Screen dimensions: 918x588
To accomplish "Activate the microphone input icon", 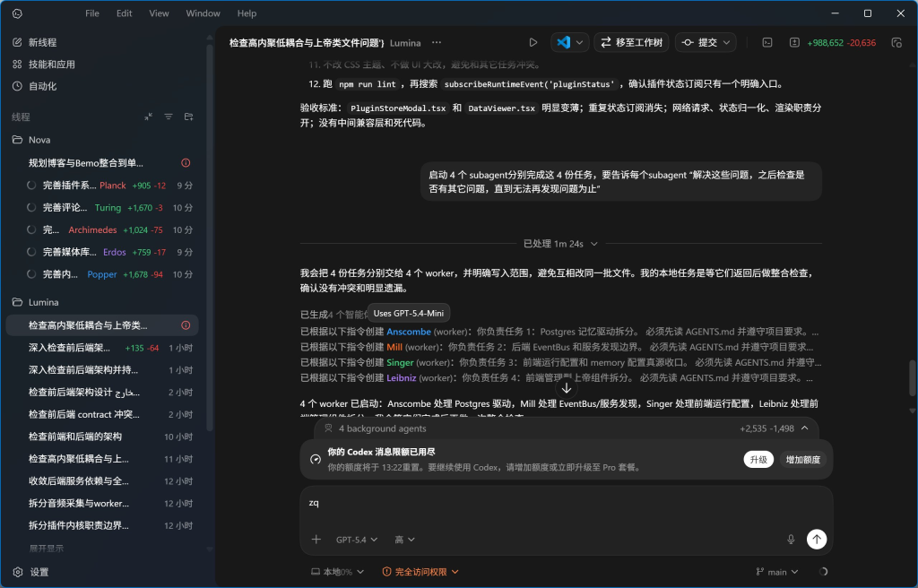I will click(x=791, y=539).
